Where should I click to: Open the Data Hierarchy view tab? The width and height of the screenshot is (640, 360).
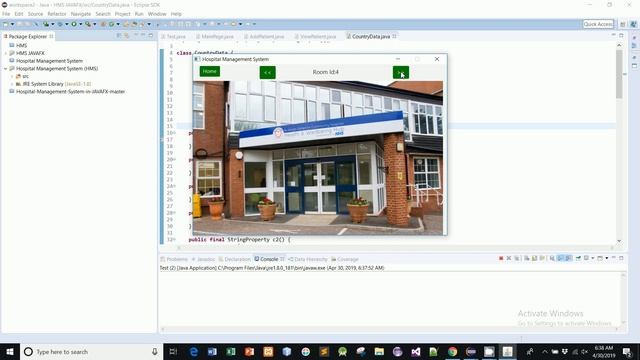pyautogui.click(x=308, y=259)
